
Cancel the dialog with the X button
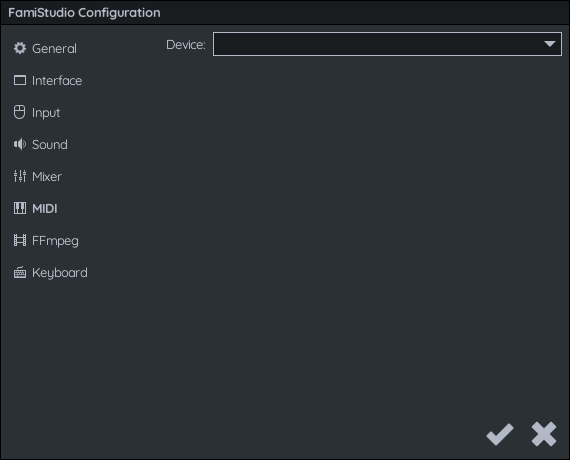pyautogui.click(x=544, y=434)
